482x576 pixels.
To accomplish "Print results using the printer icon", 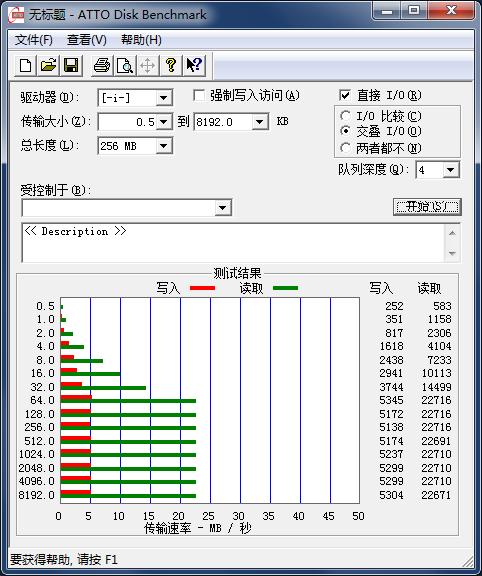I will pyautogui.click(x=102, y=65).
